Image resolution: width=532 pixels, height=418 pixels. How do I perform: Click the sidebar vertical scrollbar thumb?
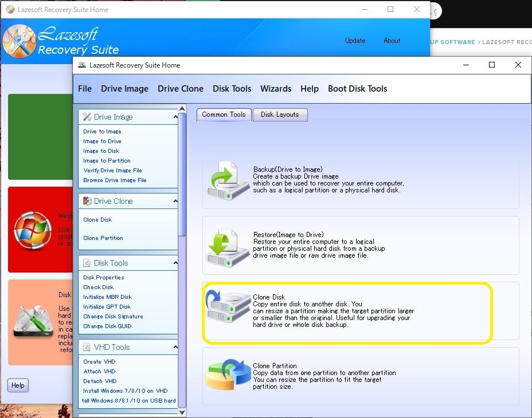[x=182, y=175]
